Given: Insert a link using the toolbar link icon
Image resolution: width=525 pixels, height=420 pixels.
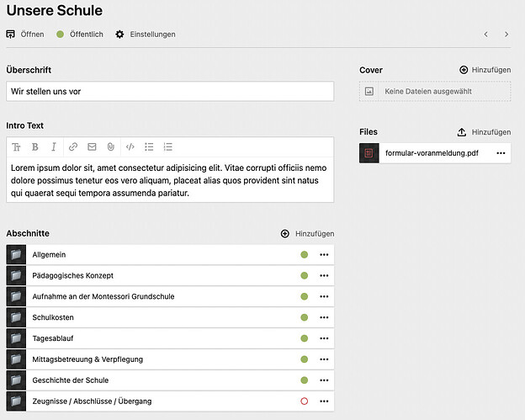Looking at the screenshot, I should [x=73, y=146].
